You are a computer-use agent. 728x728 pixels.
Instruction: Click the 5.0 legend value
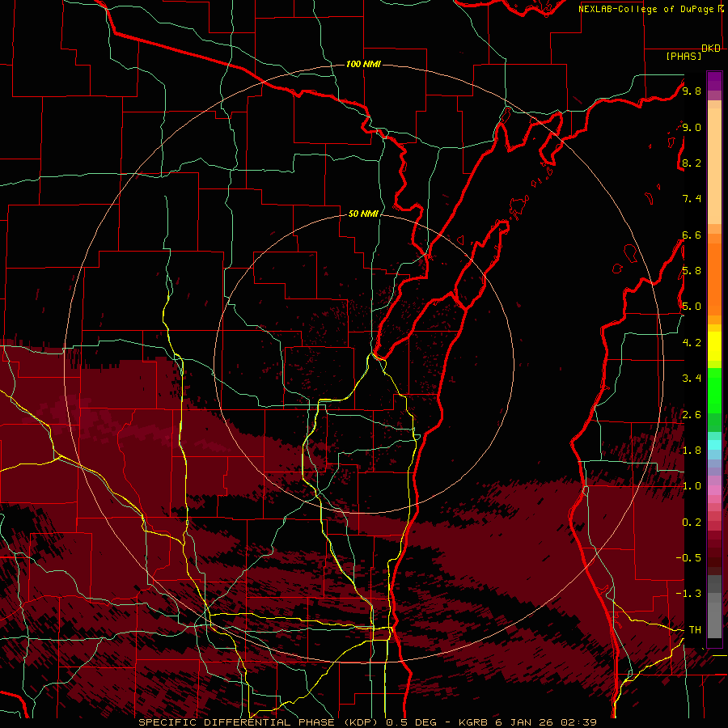tap(692, 307)
